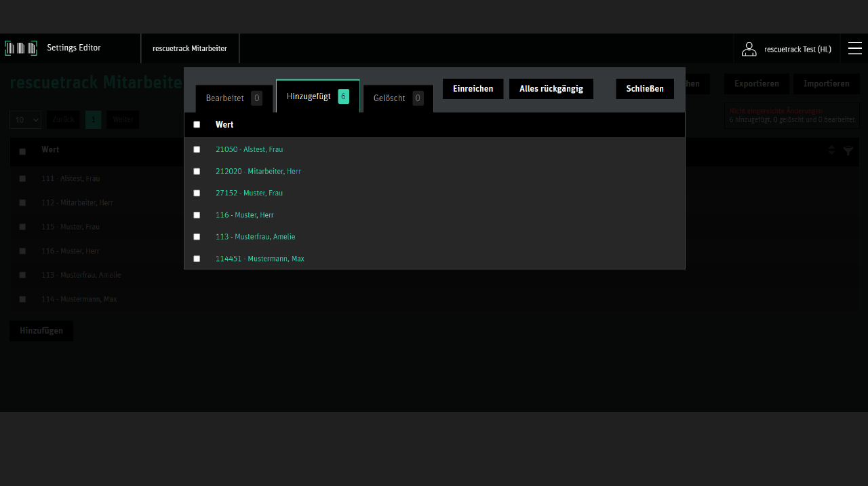The image size is (868, 486).
Task: Click the sort arrows icon on the Wert column
Action: (x=831, y=150)
